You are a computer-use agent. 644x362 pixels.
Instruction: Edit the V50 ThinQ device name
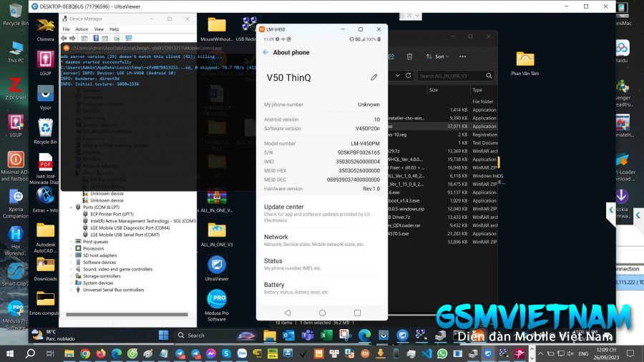coord(374,77)
